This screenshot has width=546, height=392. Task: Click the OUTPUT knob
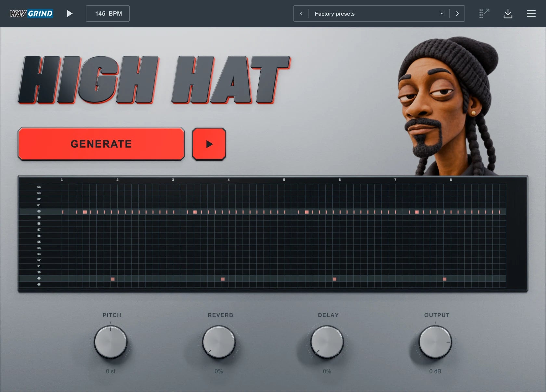click(x=435, y=342)
